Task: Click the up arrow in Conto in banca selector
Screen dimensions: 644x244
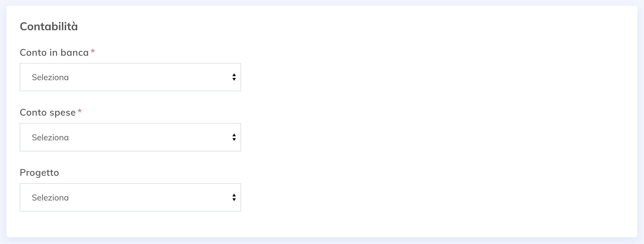Action: pyautogui.click(x=234, y=75)
